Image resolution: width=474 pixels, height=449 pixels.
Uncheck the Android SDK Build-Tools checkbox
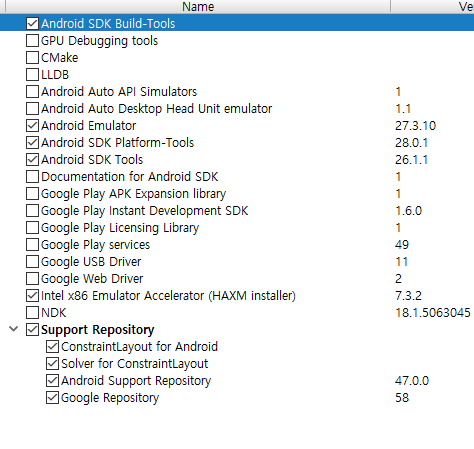pos(32,24)
